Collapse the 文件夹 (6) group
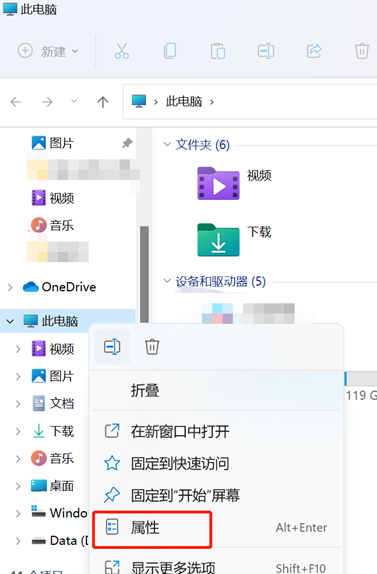The width and height of the screenshot is (377, 574). pos(167,144)
